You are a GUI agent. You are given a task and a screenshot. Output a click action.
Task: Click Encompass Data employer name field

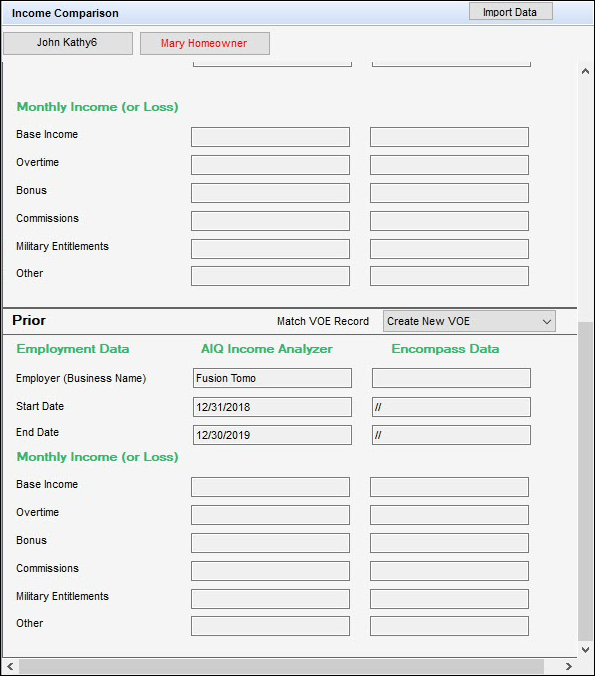point(451,378)
